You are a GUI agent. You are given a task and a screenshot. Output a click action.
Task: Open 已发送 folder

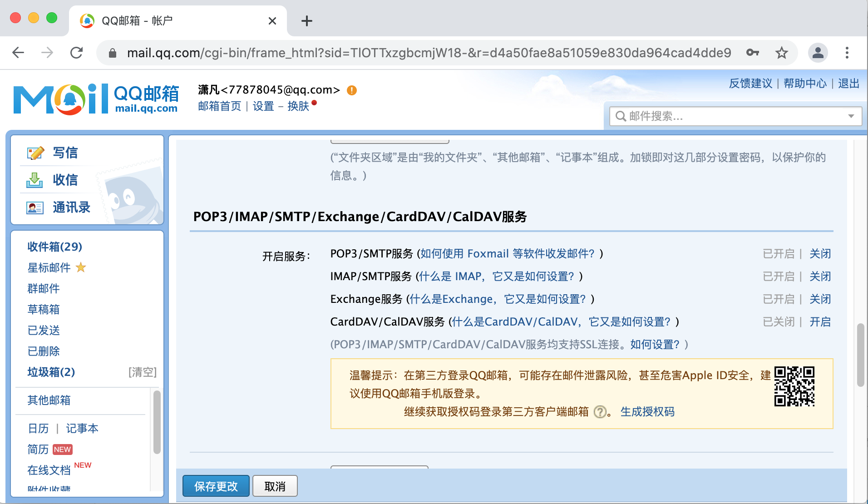44,330
